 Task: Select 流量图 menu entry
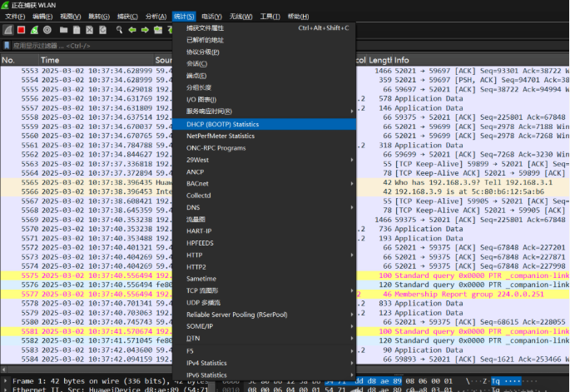coord(264,219)
